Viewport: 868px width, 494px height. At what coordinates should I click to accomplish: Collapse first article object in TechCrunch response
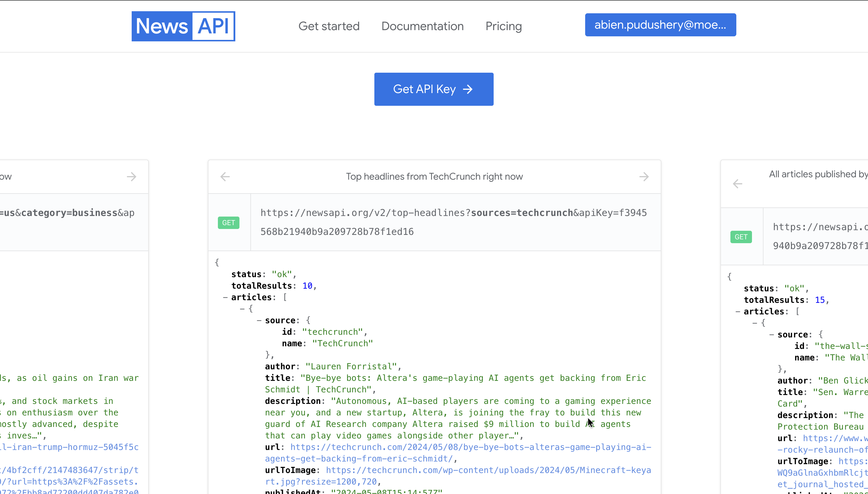pos(242,309)
